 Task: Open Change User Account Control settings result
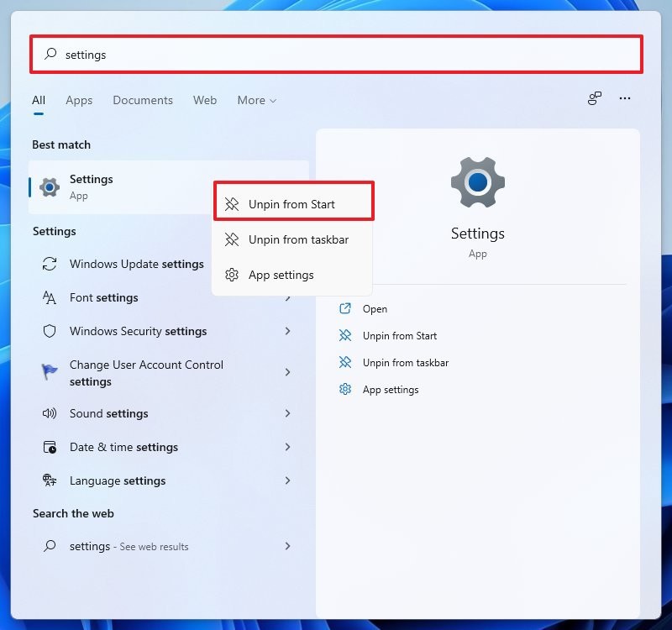(169, 372)
